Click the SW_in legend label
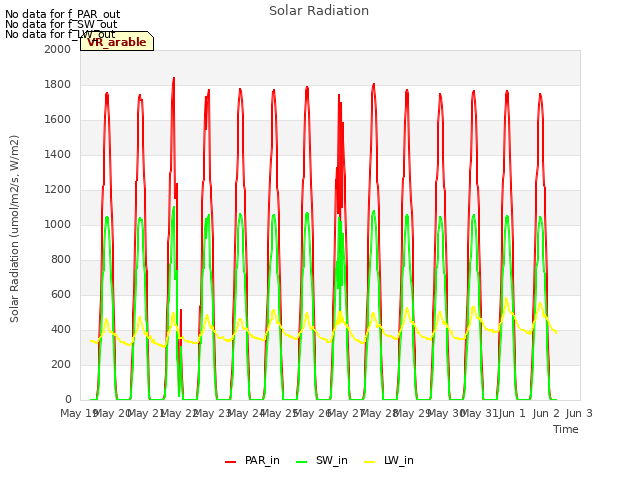This screenshot has width=640, height=480. click(331, 460)
